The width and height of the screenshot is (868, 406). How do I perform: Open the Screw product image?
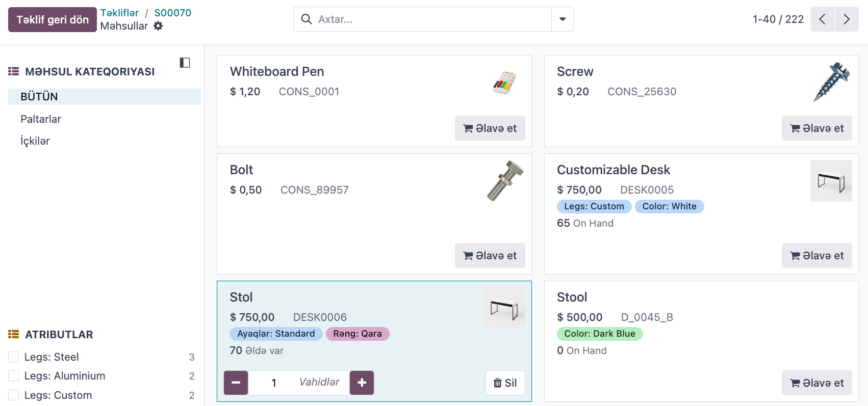[x=831, y=82]
